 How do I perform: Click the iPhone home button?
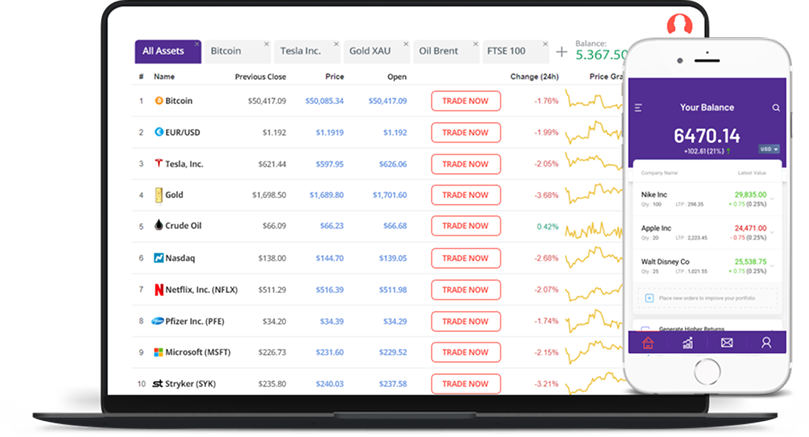pyautogui.click(x=707, y=371)
